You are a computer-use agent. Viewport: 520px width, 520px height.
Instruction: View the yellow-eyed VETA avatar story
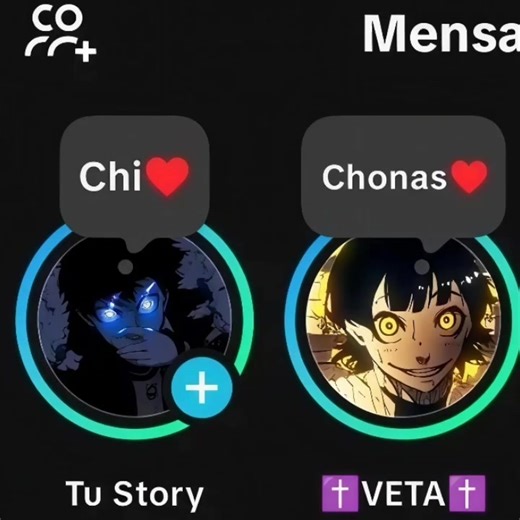point(403,325)
